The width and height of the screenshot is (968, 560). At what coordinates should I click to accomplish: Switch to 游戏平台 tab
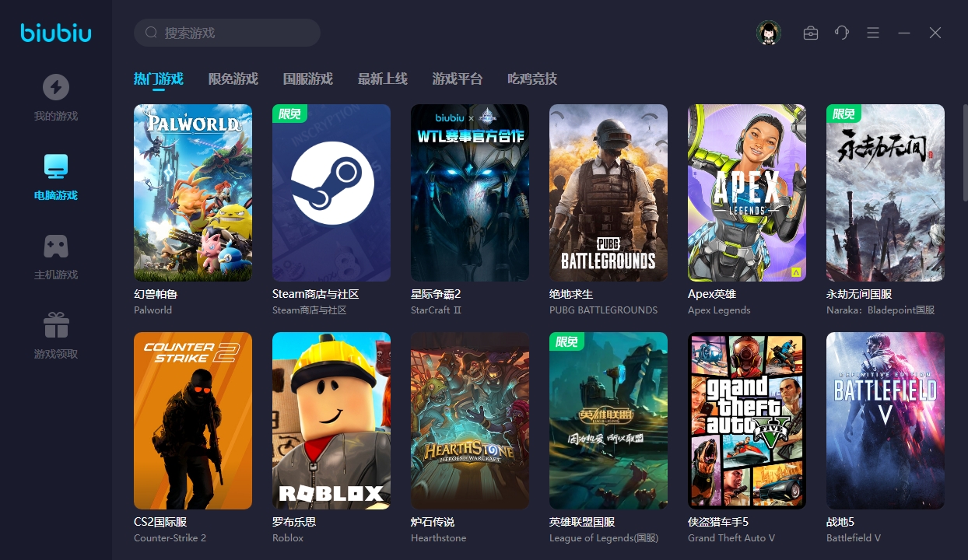click(x=458, y=79)
